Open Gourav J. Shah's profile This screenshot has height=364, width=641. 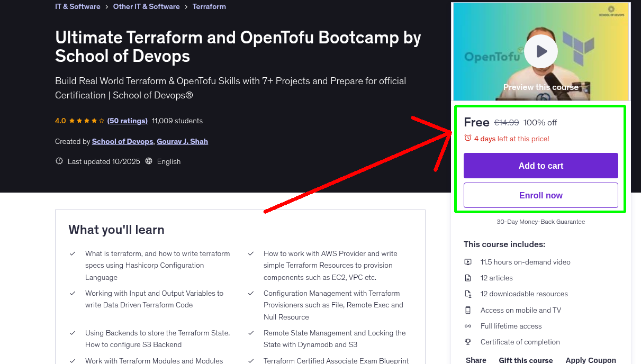pos(182,141)
